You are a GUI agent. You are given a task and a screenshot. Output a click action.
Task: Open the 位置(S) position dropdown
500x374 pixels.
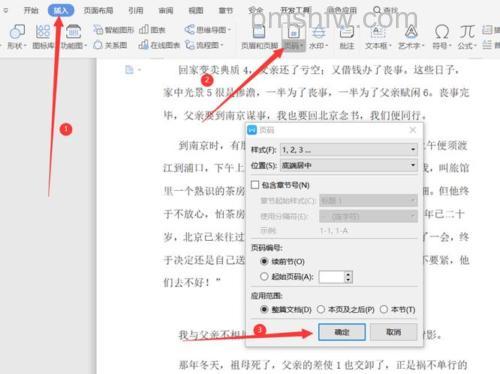click(349, 165)
